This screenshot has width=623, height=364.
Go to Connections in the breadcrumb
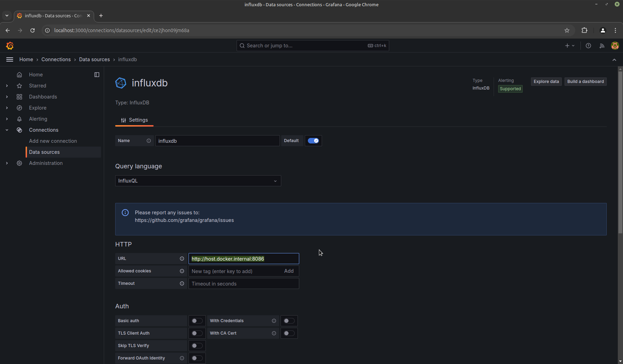56,59
